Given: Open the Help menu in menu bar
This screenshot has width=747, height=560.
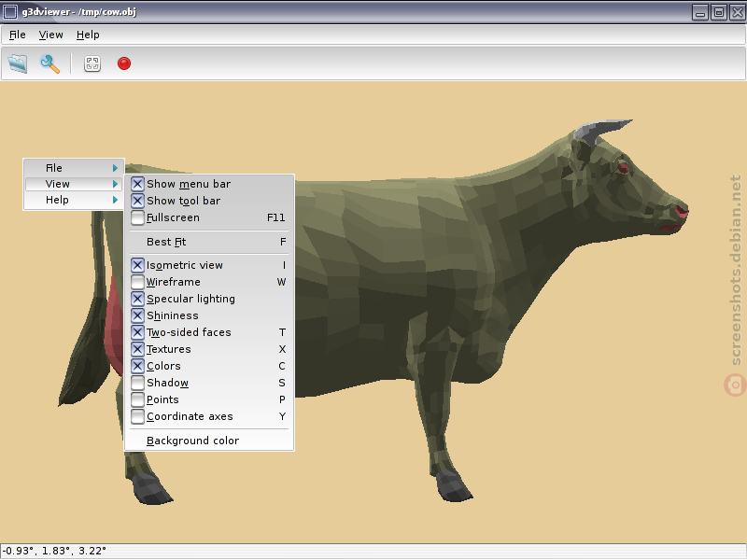Looking at the screenshot, I should (88, 35).
